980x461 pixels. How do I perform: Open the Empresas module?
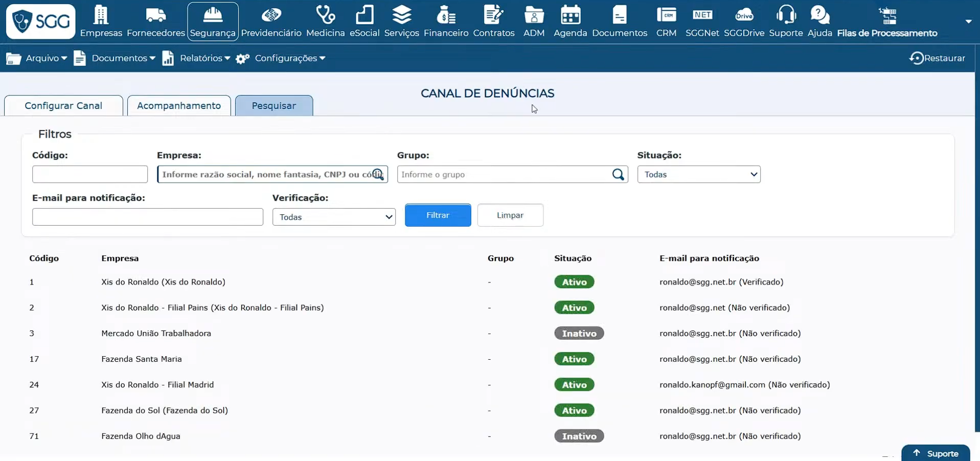click(101, 21)
